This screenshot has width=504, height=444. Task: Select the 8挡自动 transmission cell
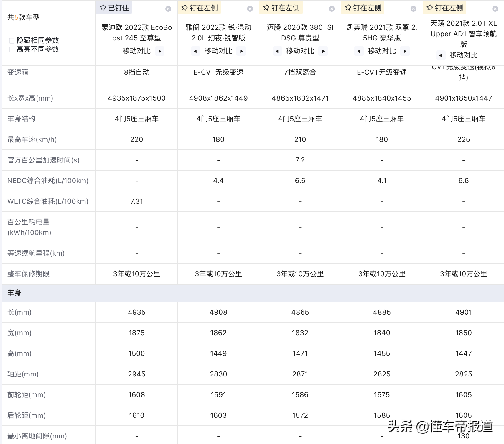tap(137, 72)
